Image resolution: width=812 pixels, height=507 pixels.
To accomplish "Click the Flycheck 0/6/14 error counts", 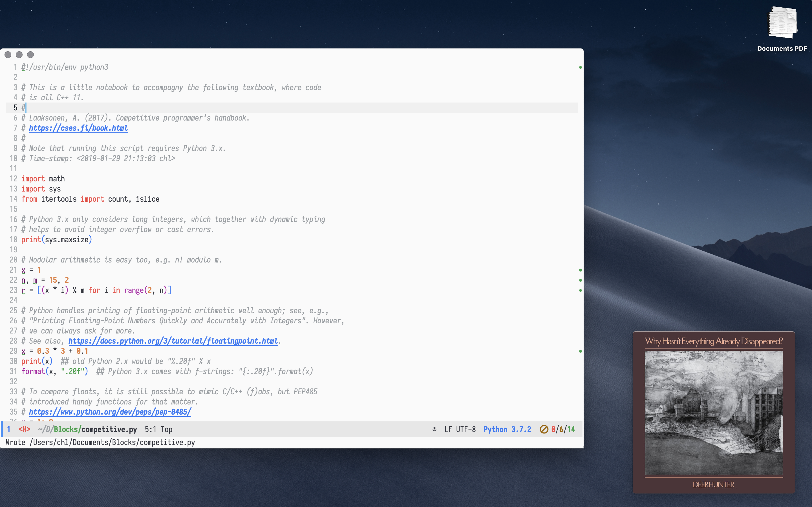I will [x=563, y=429].
